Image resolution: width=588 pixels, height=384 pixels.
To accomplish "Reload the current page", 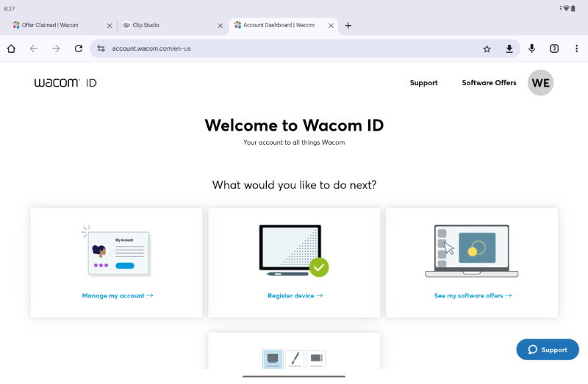I will pos(79,48).
